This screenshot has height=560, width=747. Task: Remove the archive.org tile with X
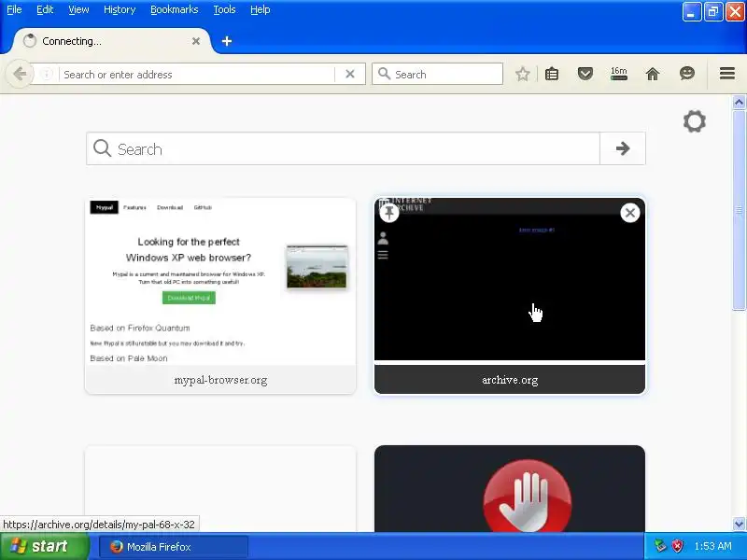click(x=629, y=213)
